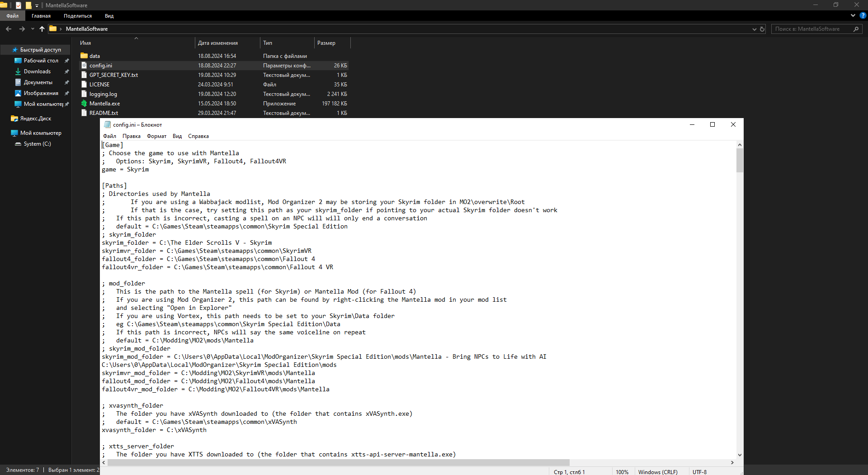Go back in File Explorer navigation
The image size is (868, 475).
(9, 29)
